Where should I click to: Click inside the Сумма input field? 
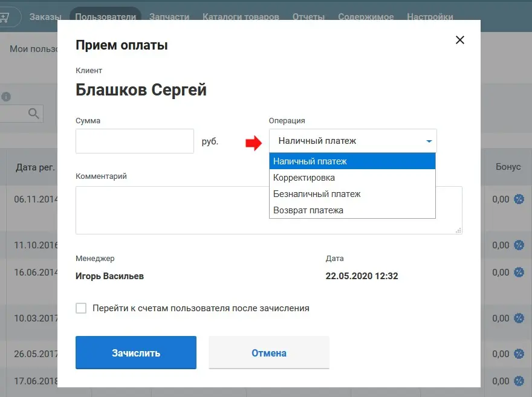click(x=134, y=141)
